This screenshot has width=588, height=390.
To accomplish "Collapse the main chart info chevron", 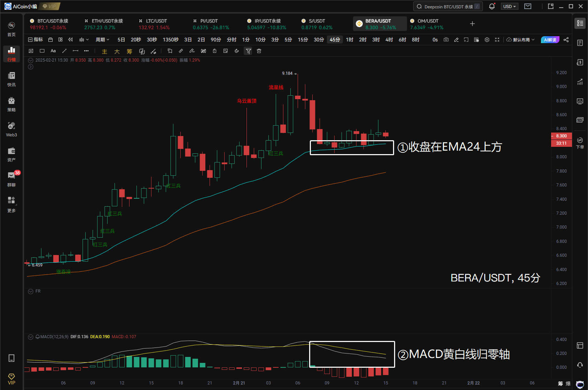I will point(31,60).
